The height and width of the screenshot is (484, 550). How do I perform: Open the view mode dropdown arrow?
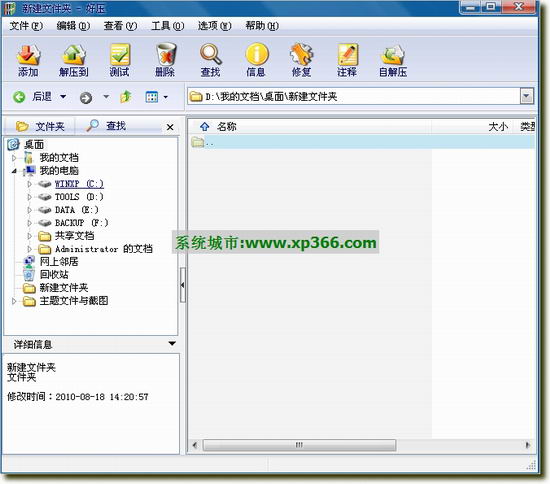[x=166, y=97]
